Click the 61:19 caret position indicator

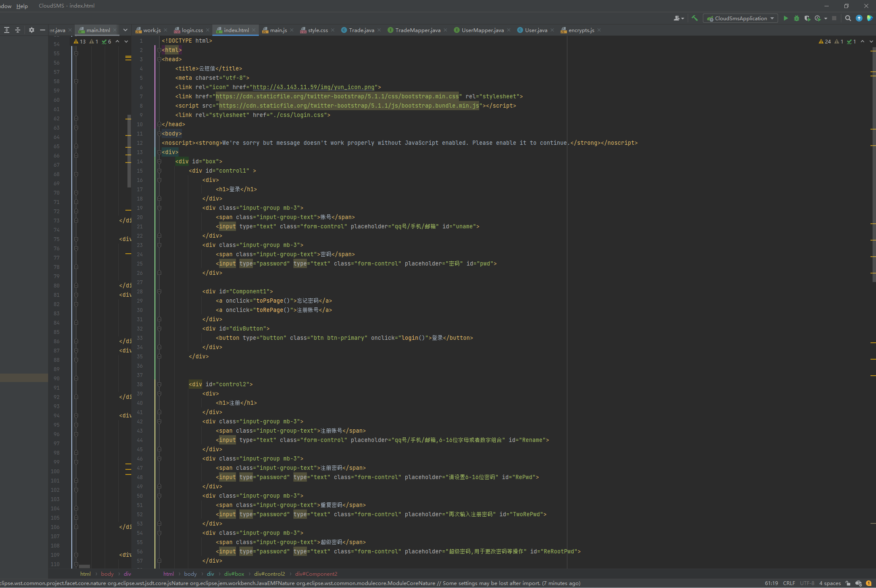point(771,583)
